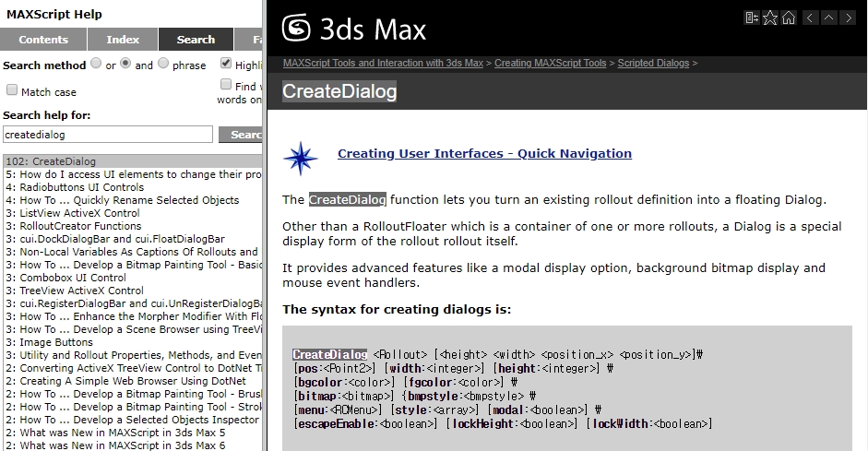Select result 'Non-Local Variables As Captions Of Rollouts'

pyautogui.click(x=133, y=252)
